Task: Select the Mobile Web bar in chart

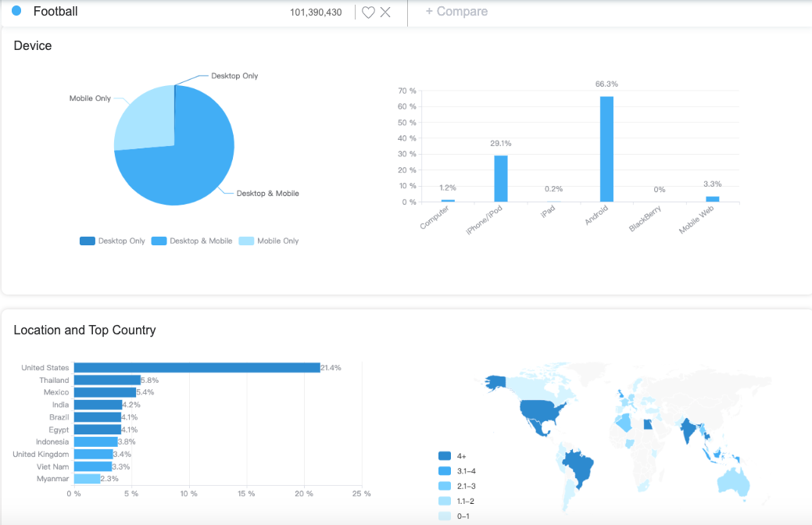Action: point(713,198)
